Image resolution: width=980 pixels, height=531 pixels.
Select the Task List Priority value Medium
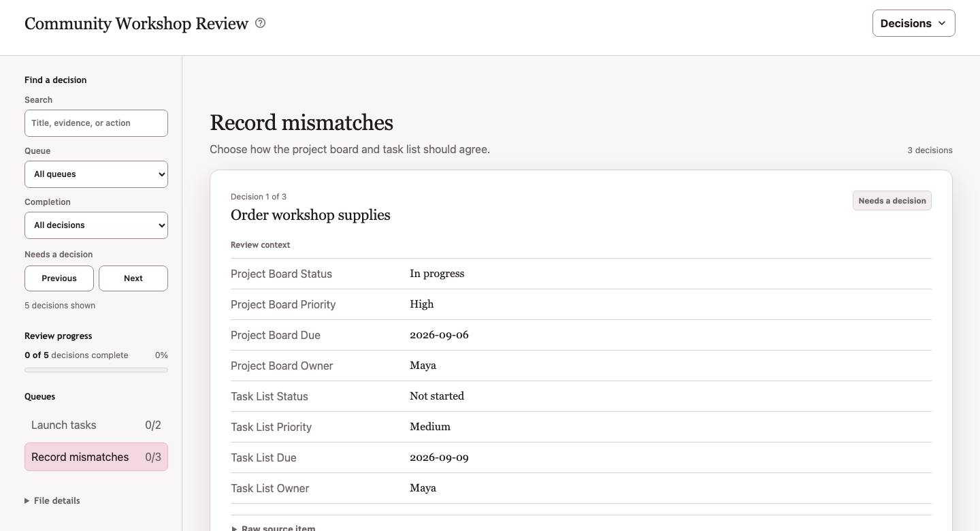pos(430,427)
